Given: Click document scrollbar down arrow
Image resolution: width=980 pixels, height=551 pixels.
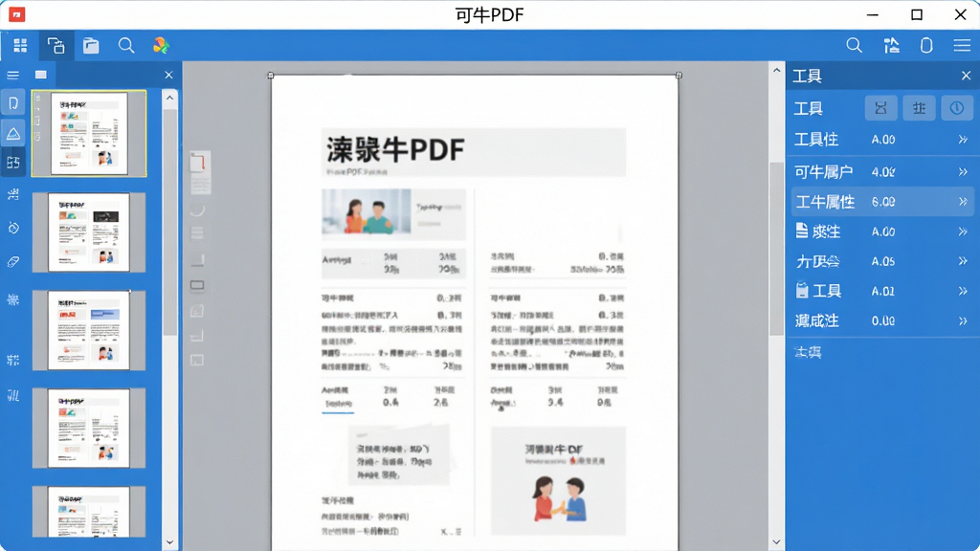Looking at the screenshot, I should (776, 542).
